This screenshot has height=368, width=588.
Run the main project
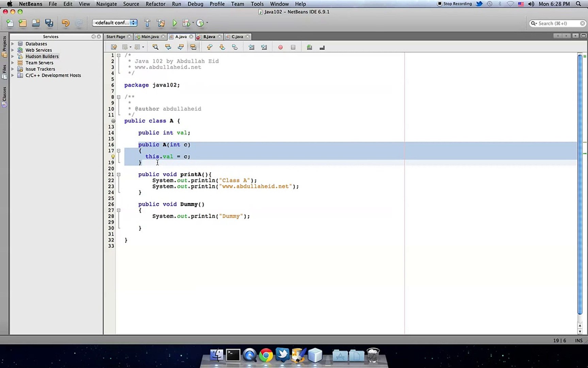[175, 23]
